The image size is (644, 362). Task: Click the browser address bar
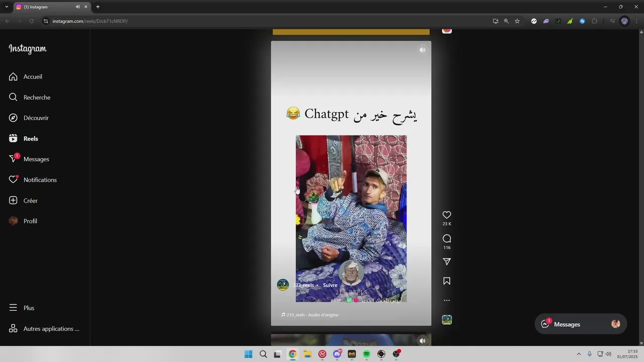pyautogui.click(x=267, y=21)
